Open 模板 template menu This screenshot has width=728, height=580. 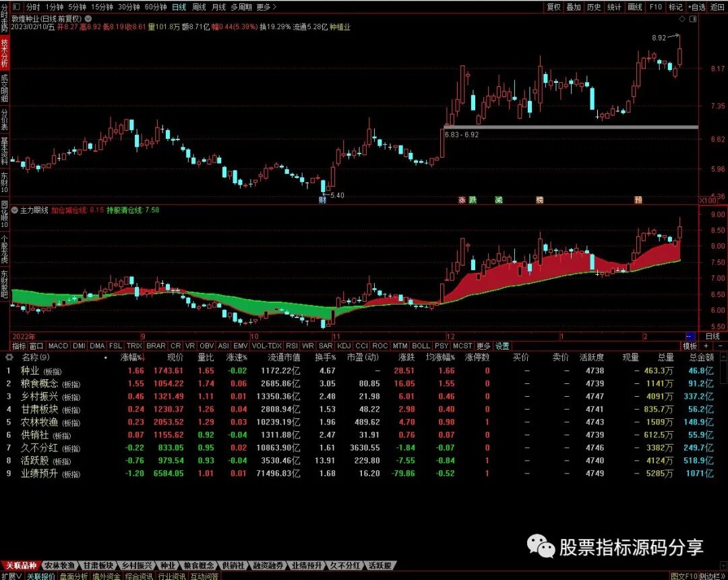click(690, 346)
